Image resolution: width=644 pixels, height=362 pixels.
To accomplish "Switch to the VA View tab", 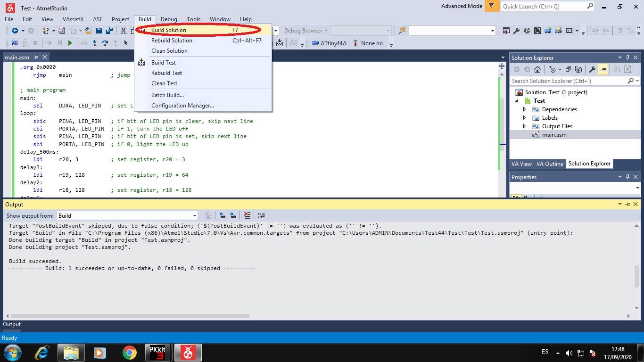I will coord(521,164).
